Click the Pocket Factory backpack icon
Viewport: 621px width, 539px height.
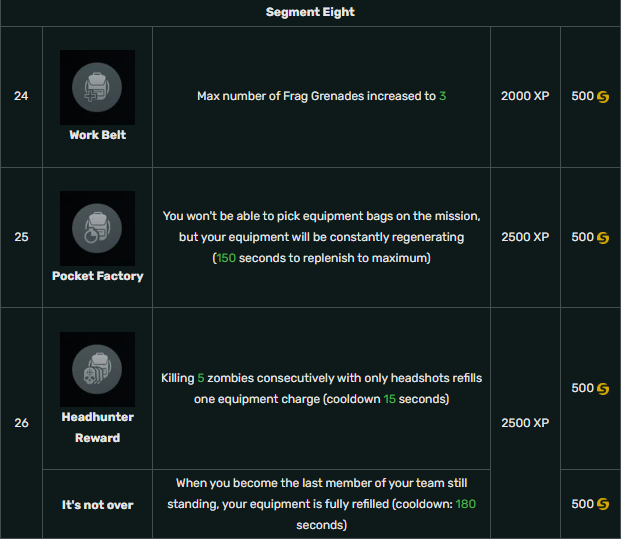click(97, 228)
